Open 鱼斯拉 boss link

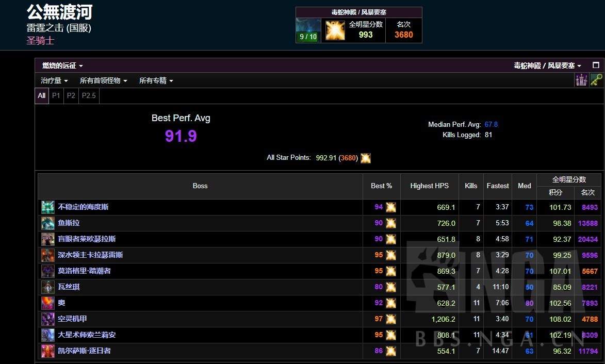click(x=69, y=223)
